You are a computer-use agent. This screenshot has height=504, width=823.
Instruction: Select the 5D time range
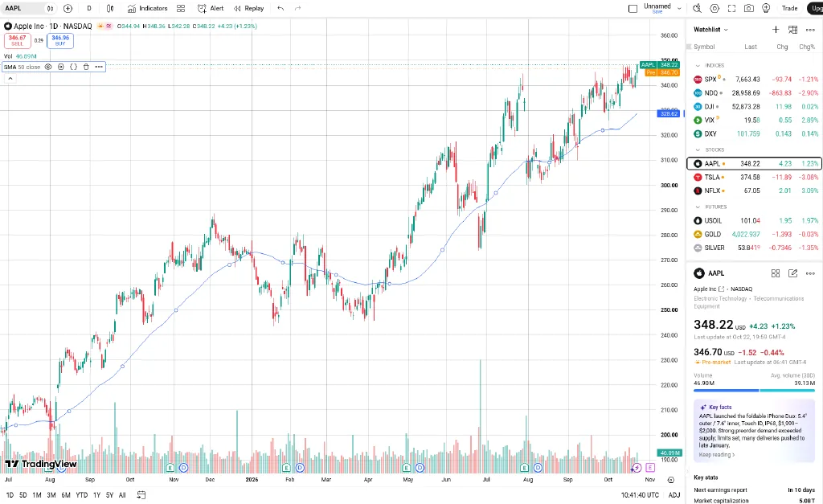point(23,495)
